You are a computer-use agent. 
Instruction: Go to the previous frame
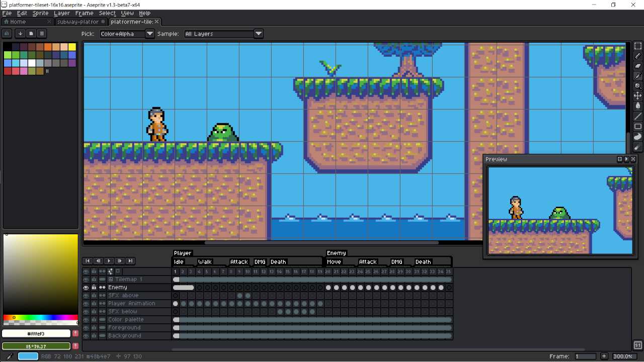(x=98, y=261)
